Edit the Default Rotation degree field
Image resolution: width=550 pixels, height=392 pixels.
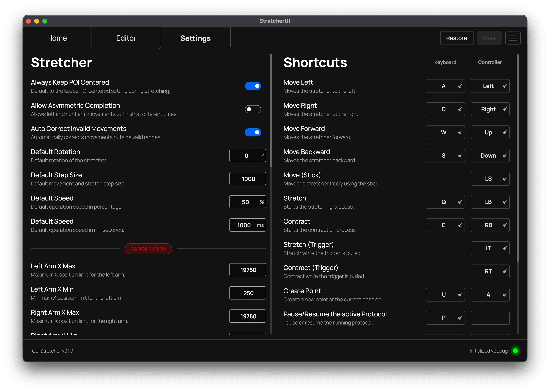(x=248, y=156)
